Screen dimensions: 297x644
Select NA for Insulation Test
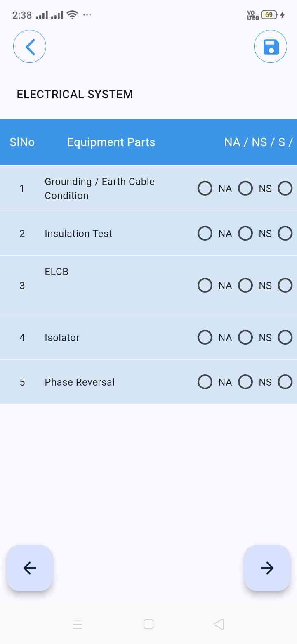(205, 234)
